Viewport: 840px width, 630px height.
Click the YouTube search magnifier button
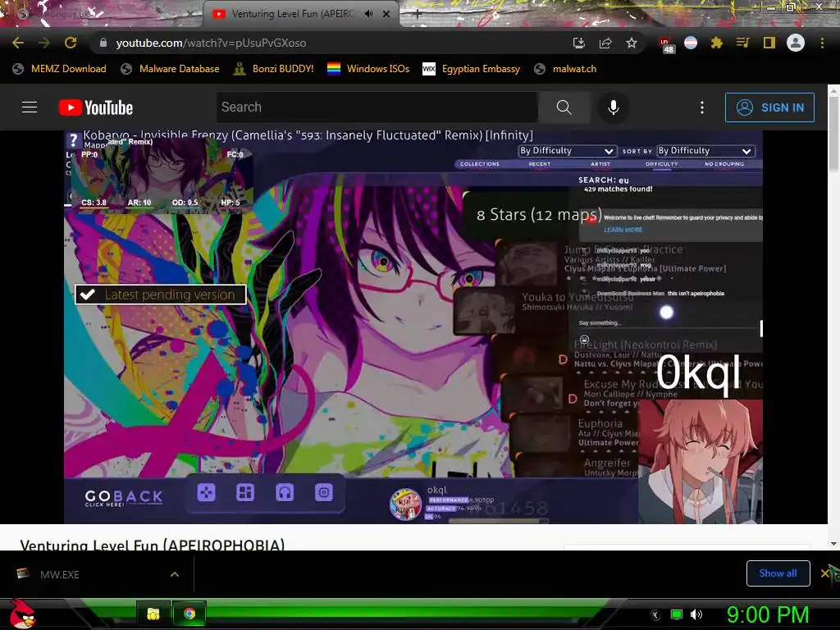point(564,107)
